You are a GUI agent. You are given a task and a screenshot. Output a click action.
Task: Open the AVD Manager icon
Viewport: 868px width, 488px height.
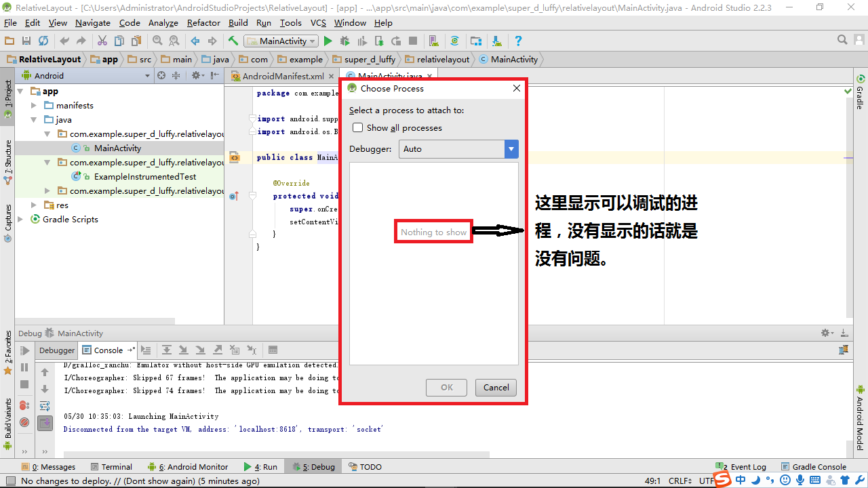(x=433, y=41)
